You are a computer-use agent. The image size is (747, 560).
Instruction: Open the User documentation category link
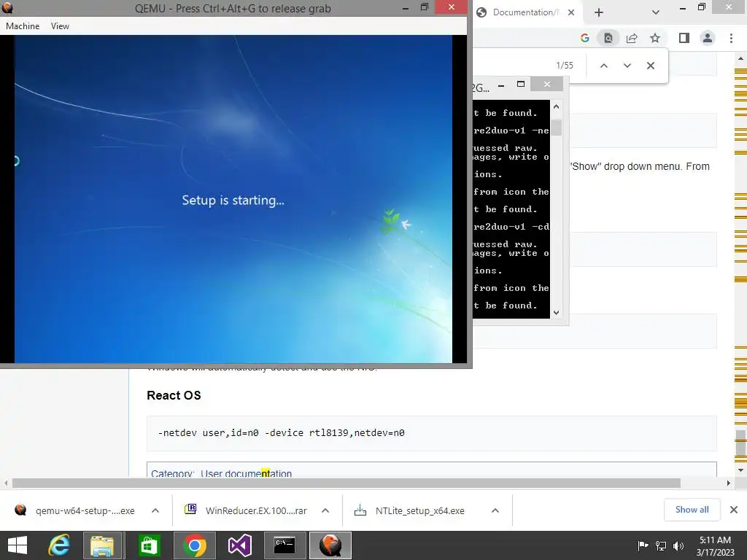pos(246,473)
